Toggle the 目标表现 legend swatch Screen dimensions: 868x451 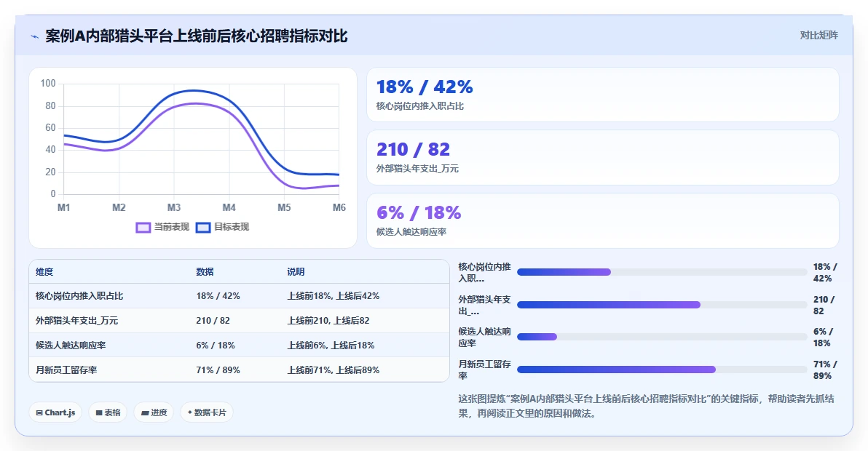(x=203, y=227)
